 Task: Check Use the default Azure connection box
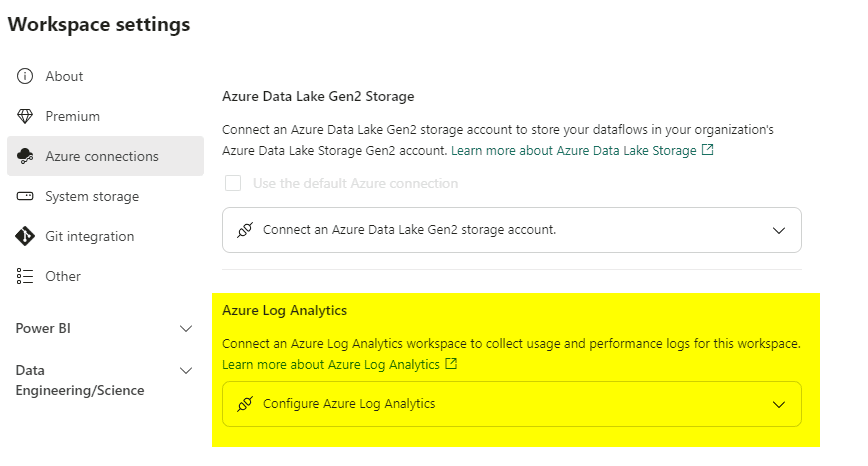coord(233,183)
